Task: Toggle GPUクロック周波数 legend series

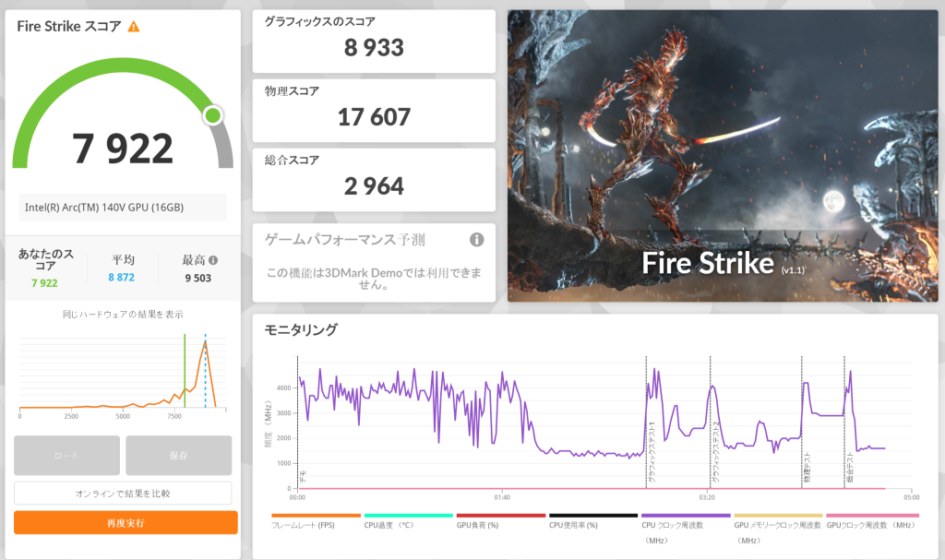Action: [x=871, y=524]
